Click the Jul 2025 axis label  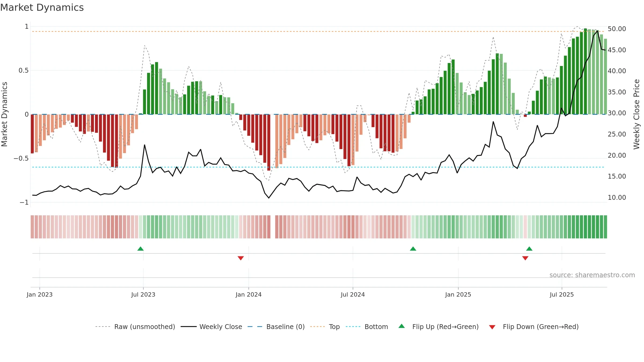(562, 294)
